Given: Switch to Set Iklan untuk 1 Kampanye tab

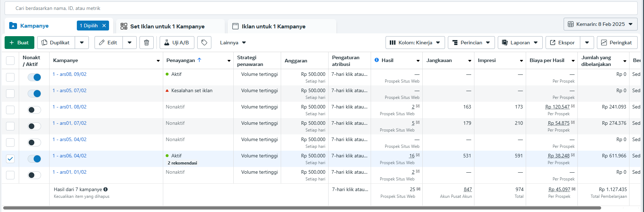Looking at the screenshot, I should pyautogui.click(x=167, y=26).
